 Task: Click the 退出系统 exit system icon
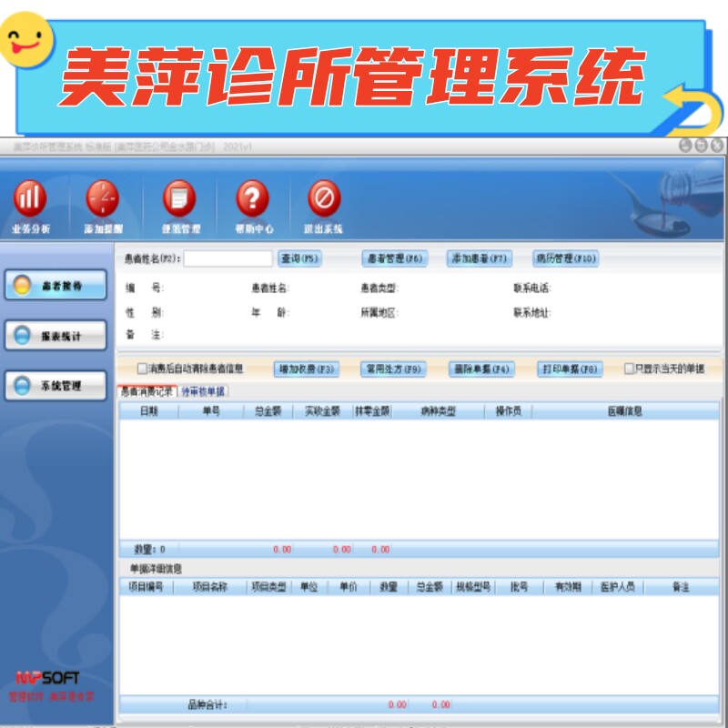click(x=324, y=199)
